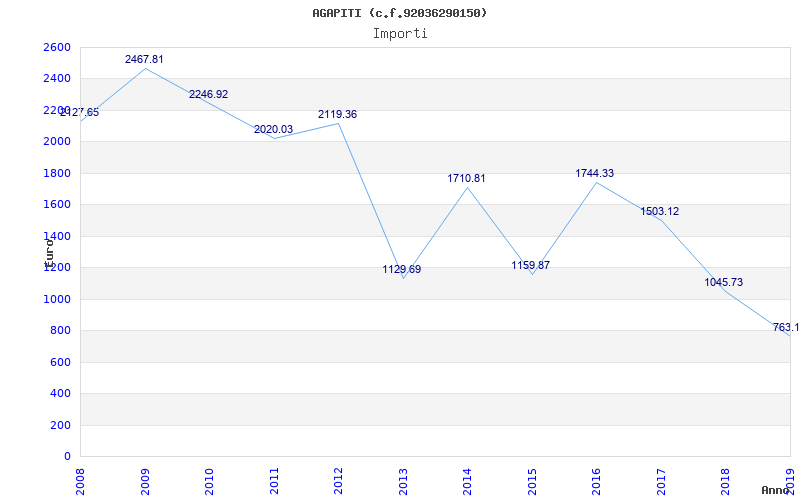
Task: Click the Euro y-axis title
Action: tap(49, 254)
